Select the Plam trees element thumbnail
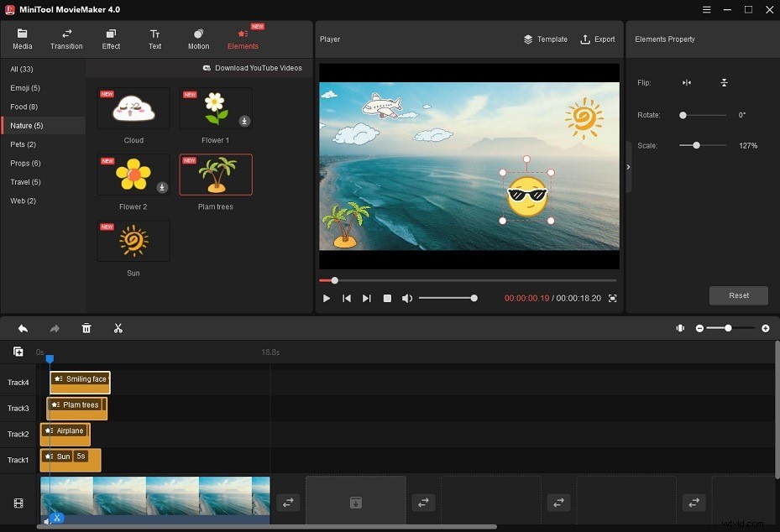Image resolution: width=780 pixels, height=532 pixels. pyautogui.click(x=215, y=174)
